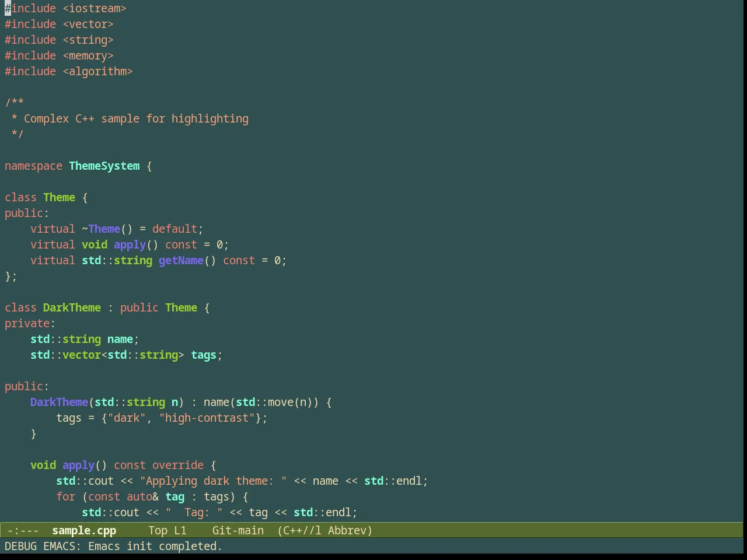The image size is (747, 560).
Task: Click the comment 'Complex C++ sample for highlighting'
Action: click(x=136, y=118)
